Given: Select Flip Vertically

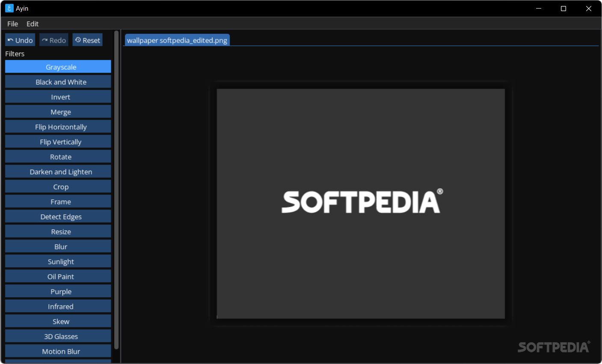Looking at the screenshot, I should coord(58,142).
